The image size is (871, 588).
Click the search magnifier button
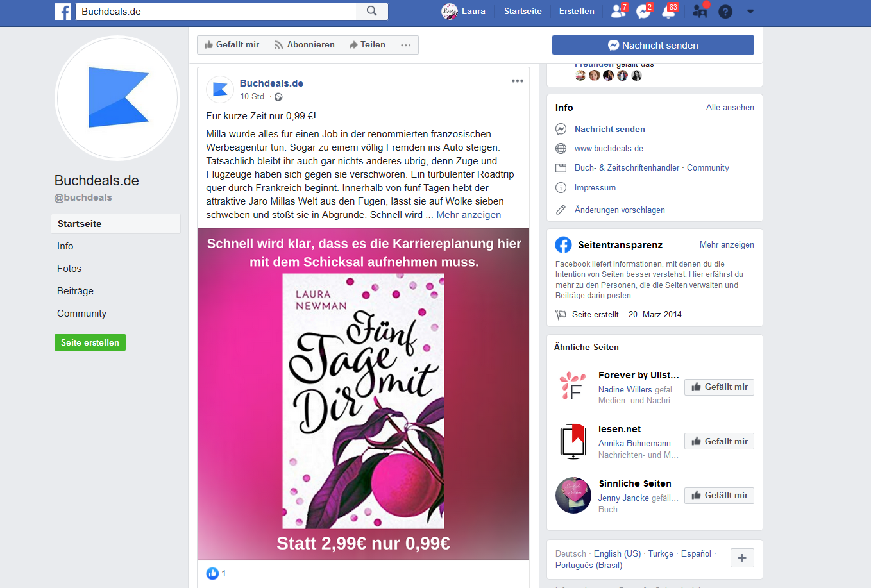pyautogui.click(x=372, y=11)
